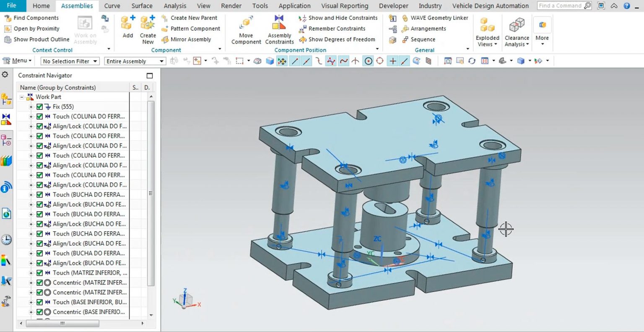Image resolution: width=644 pixels, height=332 pixels.
Task: Uncheck the Fix (555) constraint
Action: [x=39, y=106]
